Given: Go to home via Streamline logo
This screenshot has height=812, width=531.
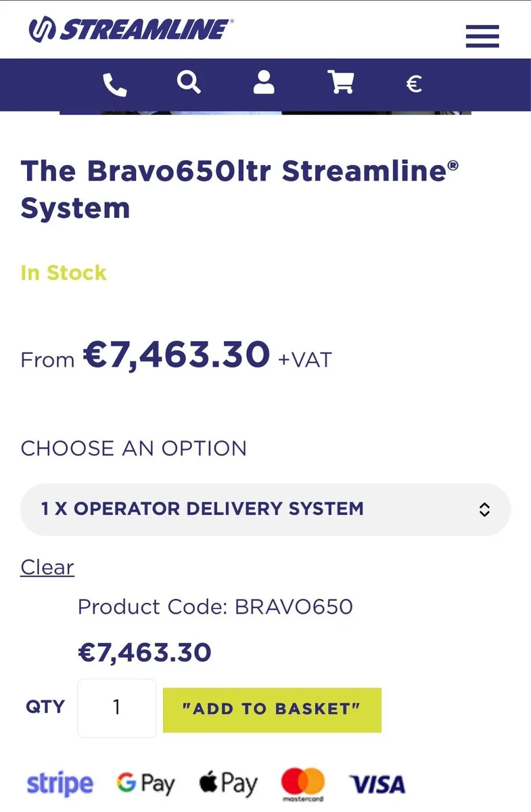Looking at the screenshot, I should point(130,30).
